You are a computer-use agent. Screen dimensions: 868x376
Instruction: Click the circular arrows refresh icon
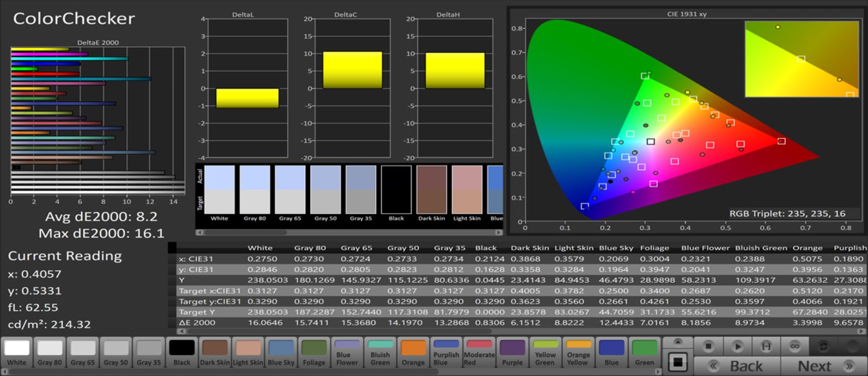click(x=823, y=346)
